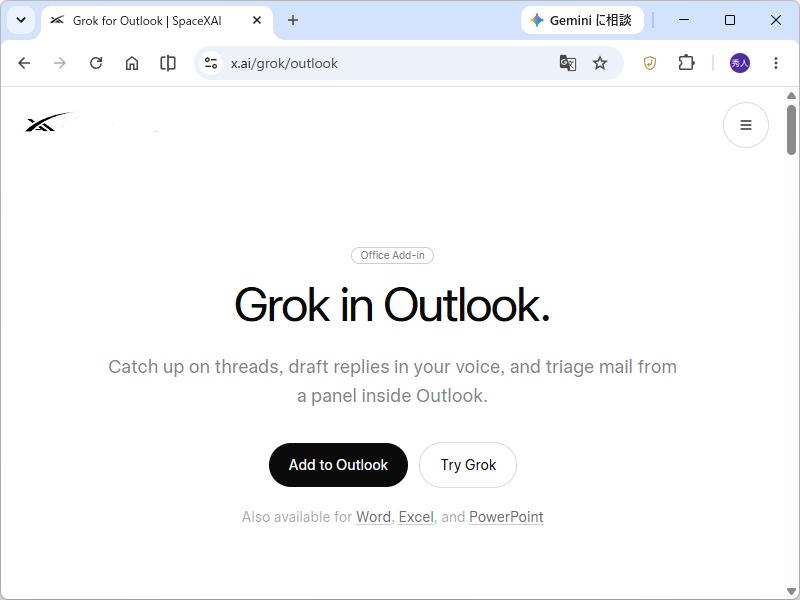800x600 pixels.
Task: Reload the current page
Action: (x=96, y=63)
